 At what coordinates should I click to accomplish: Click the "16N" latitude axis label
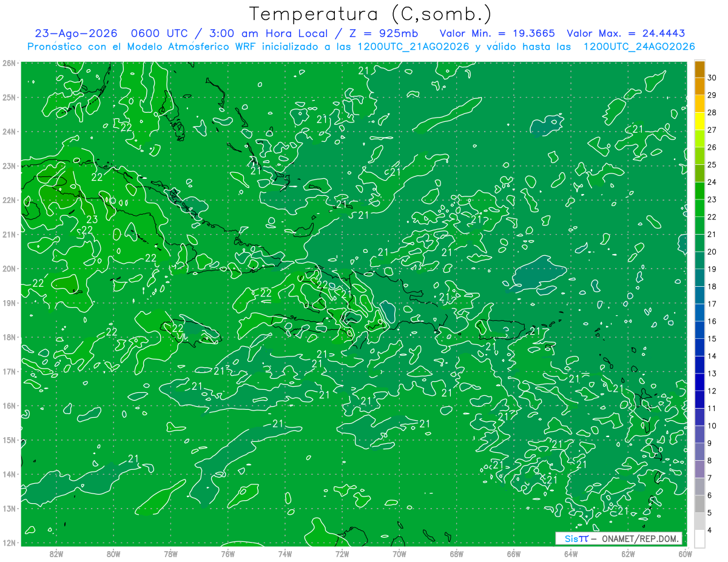coord(8,406)
